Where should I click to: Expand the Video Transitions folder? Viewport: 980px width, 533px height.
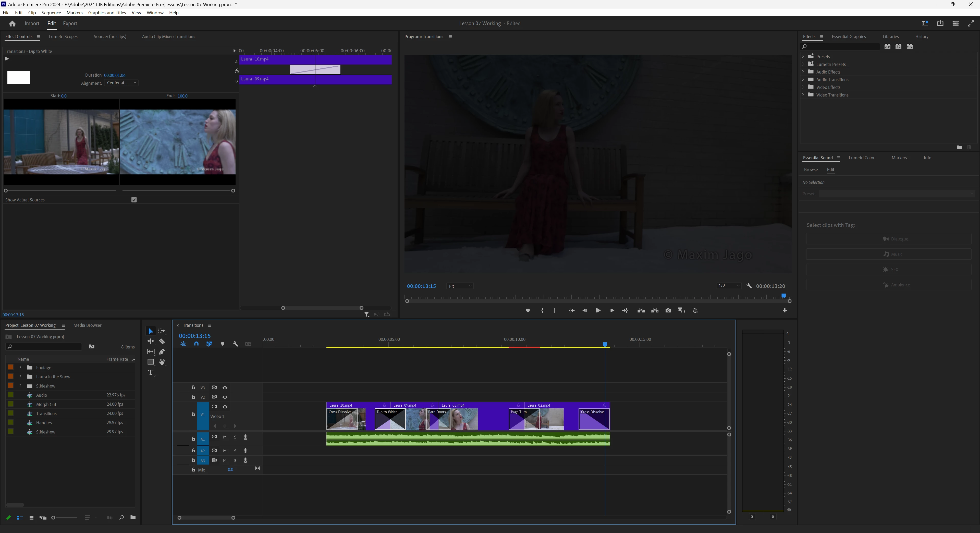pos(803,95)
